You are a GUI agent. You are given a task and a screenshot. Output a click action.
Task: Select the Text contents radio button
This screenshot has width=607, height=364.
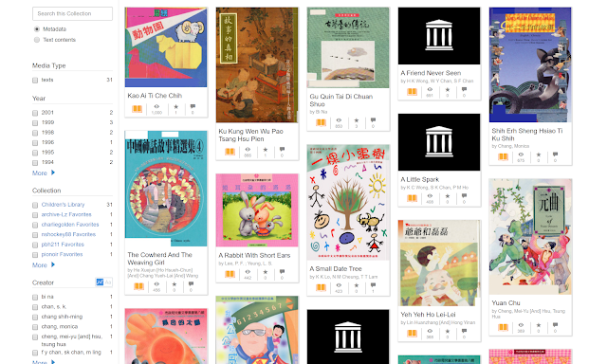click(x=37, y=40)
